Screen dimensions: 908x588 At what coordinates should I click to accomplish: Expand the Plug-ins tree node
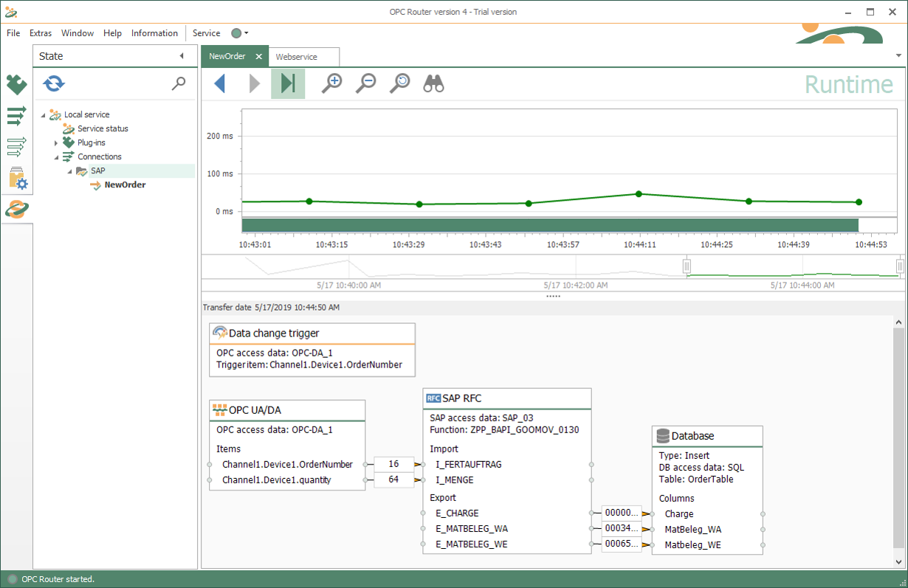pos(56,143)
